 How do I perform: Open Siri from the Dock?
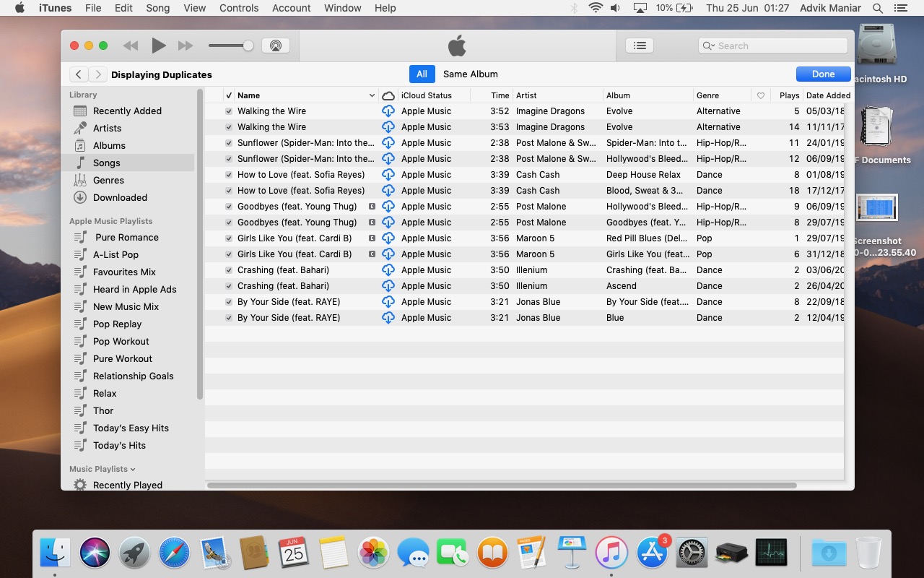[x=95, y=553]
